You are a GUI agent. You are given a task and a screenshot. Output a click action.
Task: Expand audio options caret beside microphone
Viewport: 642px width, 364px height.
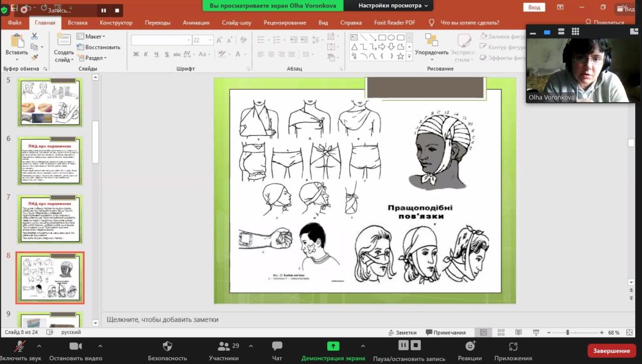tap(39, 346)
